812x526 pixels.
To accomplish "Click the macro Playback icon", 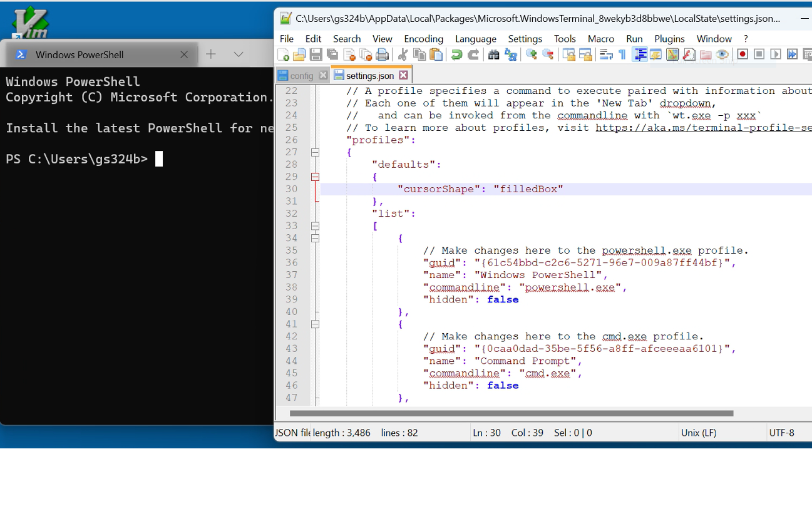I will tap(776, 54).
